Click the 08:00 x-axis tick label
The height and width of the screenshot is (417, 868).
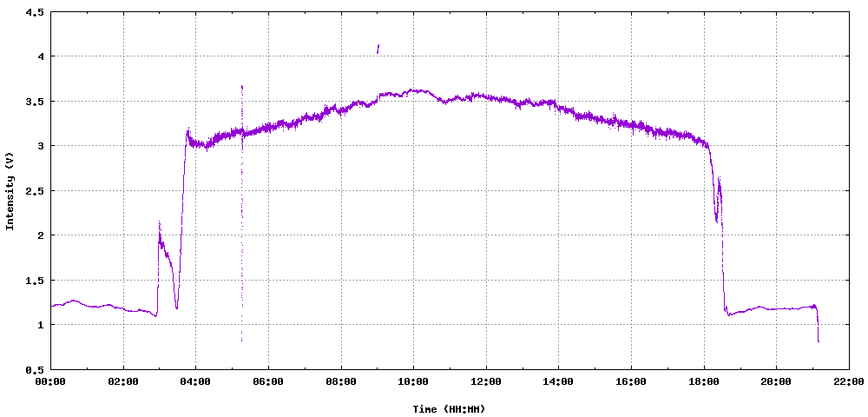pyautogui.click(x=341, y=381)
